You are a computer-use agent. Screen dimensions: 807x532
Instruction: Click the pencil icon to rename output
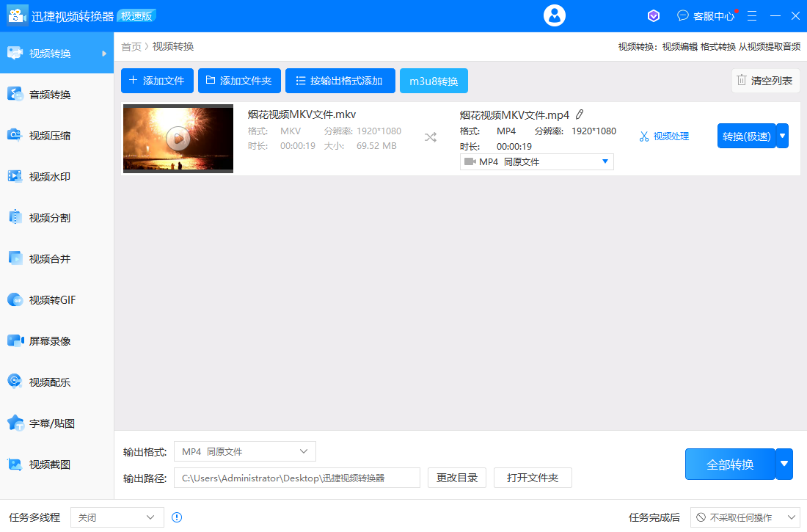[x=580, y=114]
